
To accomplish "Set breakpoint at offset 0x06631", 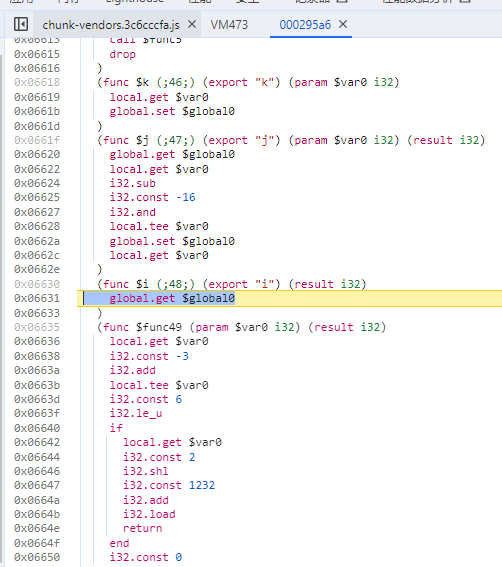I will point(37,298).
